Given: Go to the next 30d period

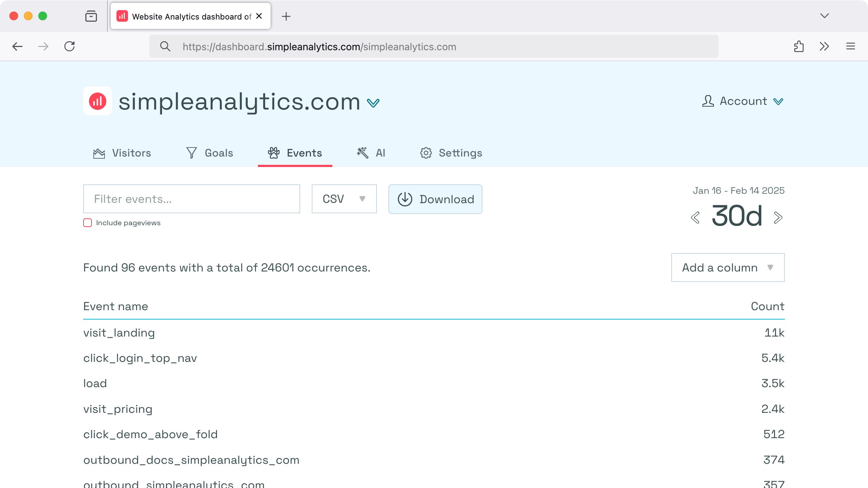Looking at the screenshot, I should (x=778, y=218).
